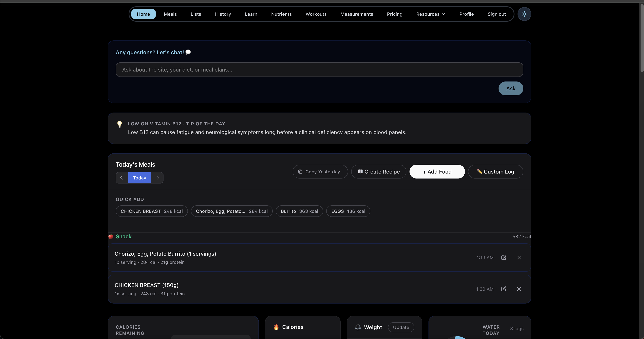Edit the CHICKEN BREAST (150g) entry
This screenshot has width=644, height=339.
click(504, 289)
